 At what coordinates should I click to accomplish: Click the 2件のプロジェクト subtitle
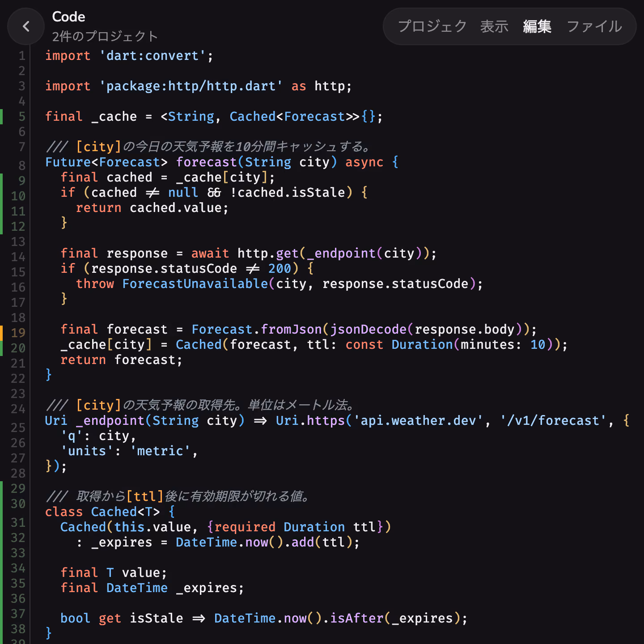105,36
